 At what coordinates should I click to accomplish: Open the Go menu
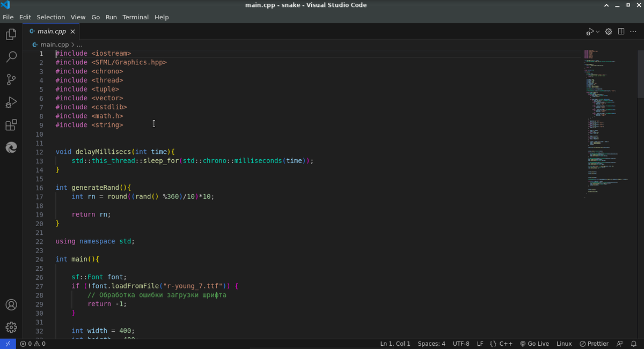pyautogui.click(x=96, y=17)
